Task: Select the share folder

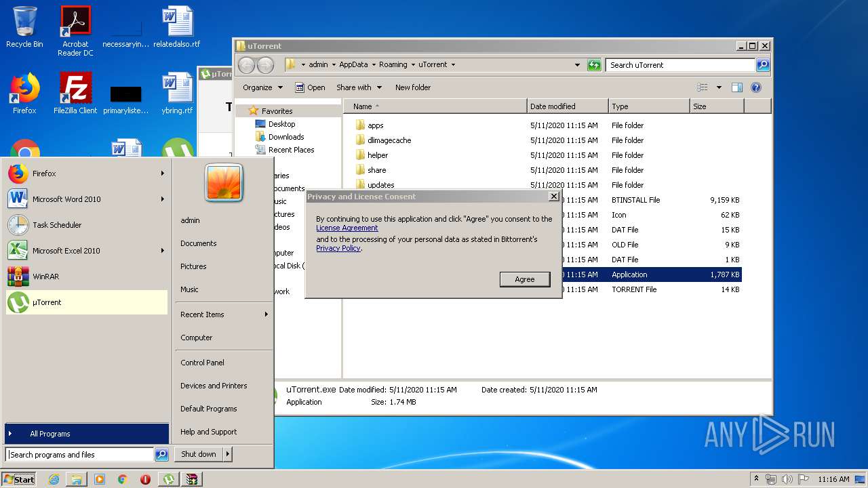Action: (x=377, y=170)
